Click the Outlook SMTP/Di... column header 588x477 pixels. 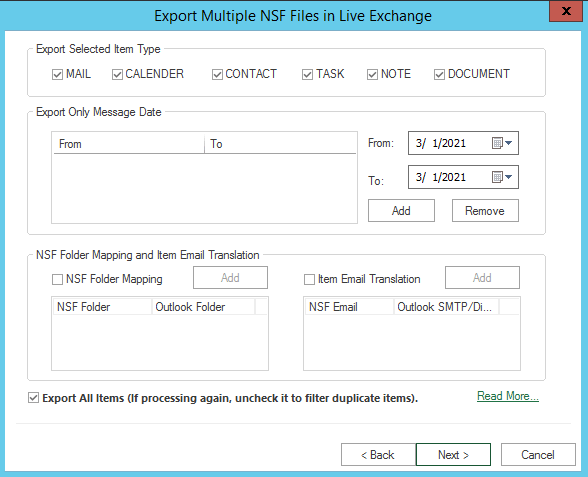click(x=446, y=307)
